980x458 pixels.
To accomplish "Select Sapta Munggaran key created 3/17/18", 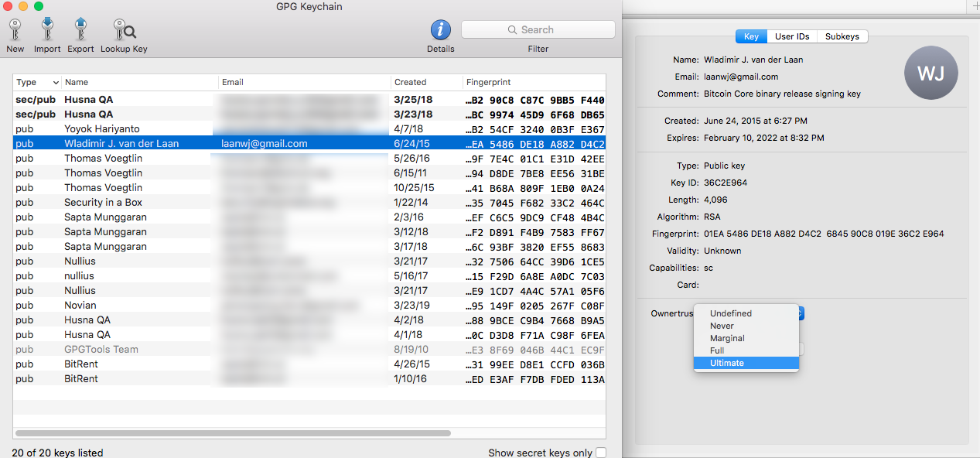I will (309, 247).
